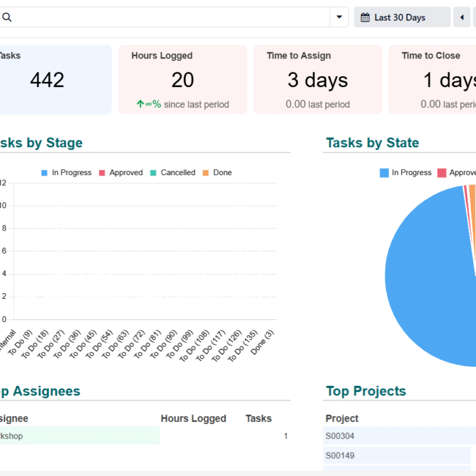Viewport: 476px width, 476px height.
Task: Hide Cancelled series in Tasks by Stage legend
Action: [173, 173]
